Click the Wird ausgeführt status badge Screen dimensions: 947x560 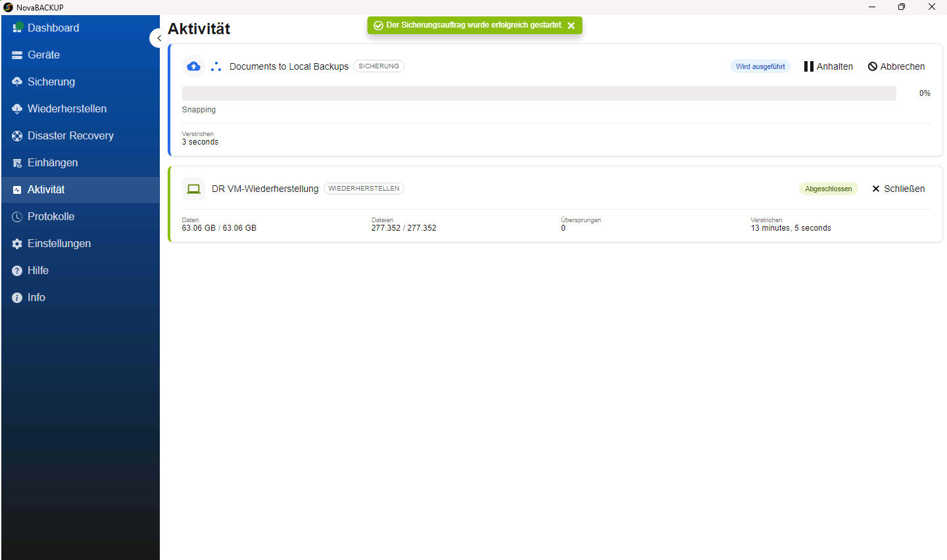point(760,66)
